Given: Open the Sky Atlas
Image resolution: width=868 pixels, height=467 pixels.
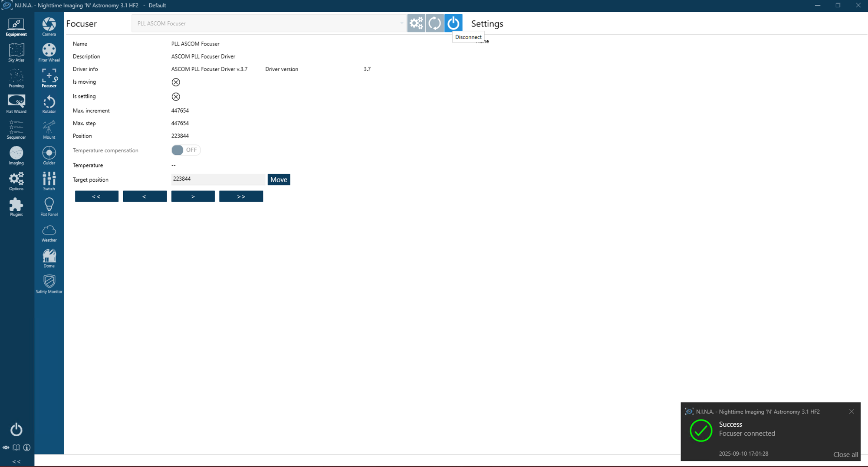Looking at the screenshot, I should click(x=16, y=52).
